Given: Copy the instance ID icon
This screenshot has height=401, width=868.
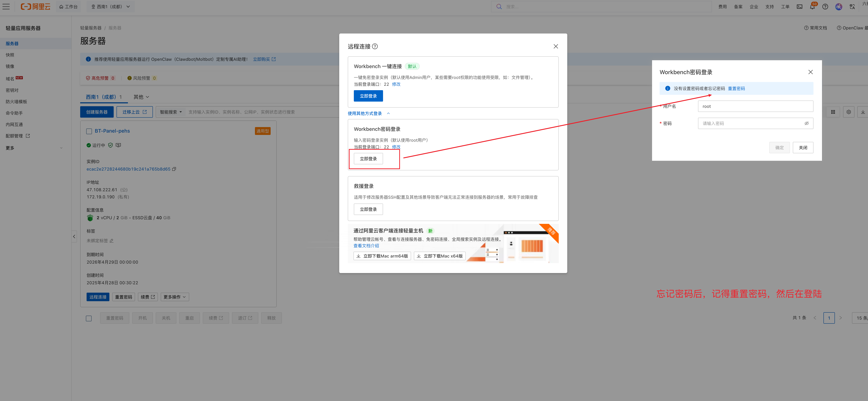Looking at the screenshot, I should tap(174, 169).
